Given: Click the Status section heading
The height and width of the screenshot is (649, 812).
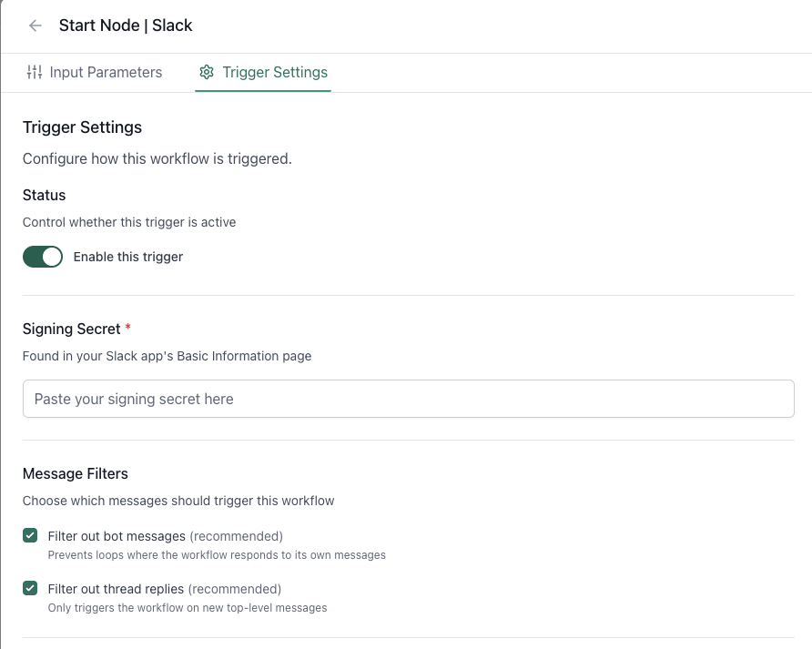Looking at the screenshot, I should click(45, 195).
